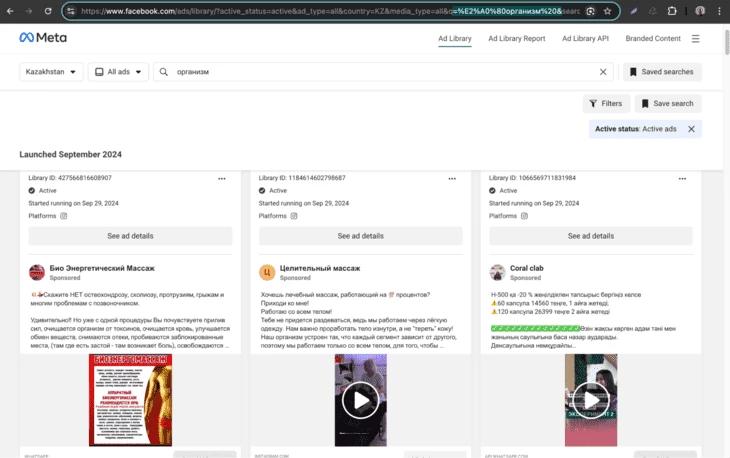This screenshot has height=458, width=730.
Task: Click Instagram platform icon on Био Энергетический Массаж ad
Action: point(64,216)
